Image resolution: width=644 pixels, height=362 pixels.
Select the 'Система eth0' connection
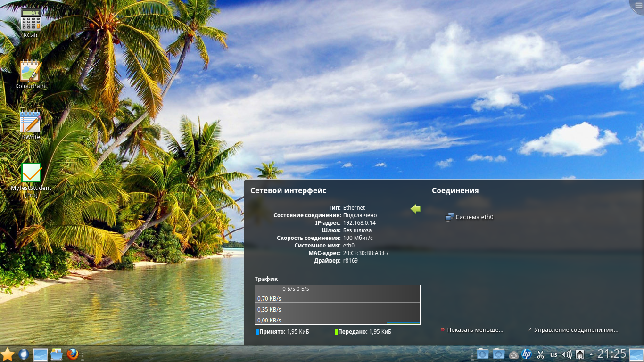tap(470, 217)
